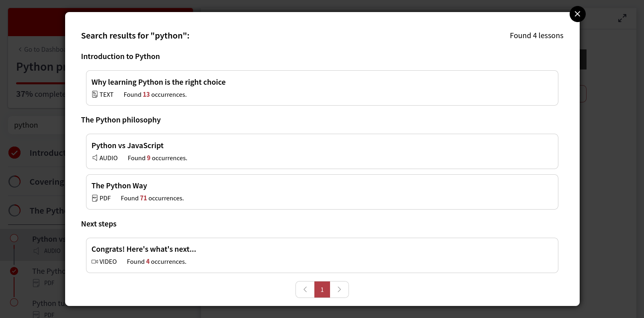The height and width of the screenshot is (318, 644).
Task: Toggle the completion checkmark on the Introduction section
Action: pyautogui.click(x=14, y=153)
